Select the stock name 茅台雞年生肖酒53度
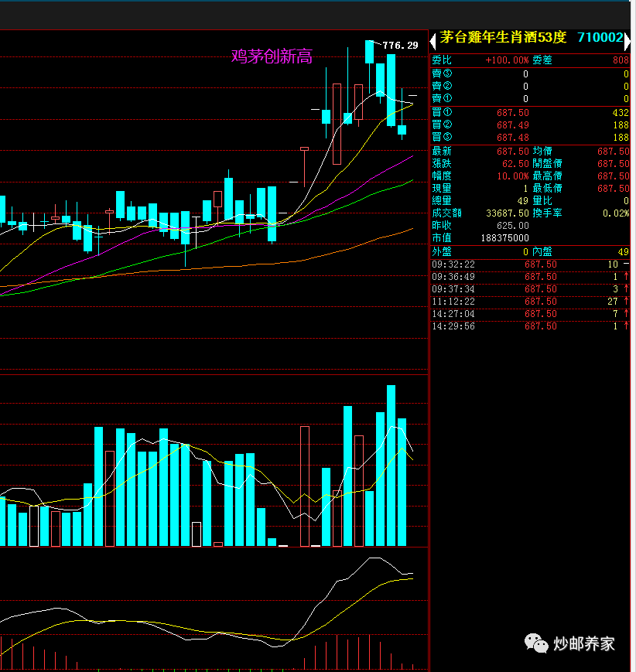 503,37
